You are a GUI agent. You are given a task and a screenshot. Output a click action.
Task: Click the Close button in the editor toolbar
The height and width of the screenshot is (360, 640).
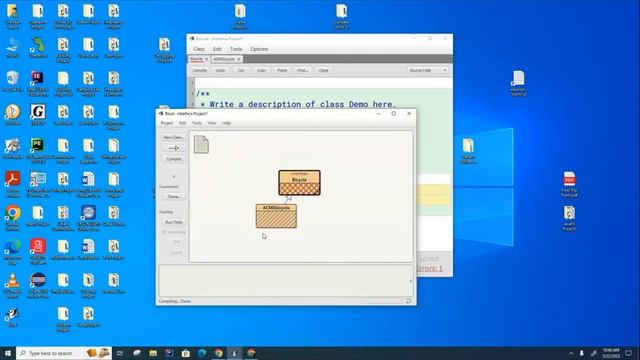(x=323, y=70)
